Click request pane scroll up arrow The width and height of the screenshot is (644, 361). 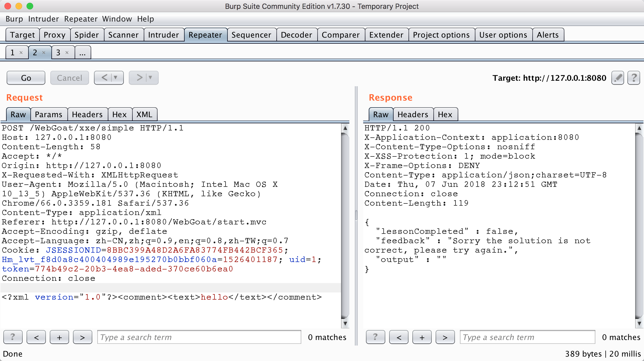pos(345,128)
